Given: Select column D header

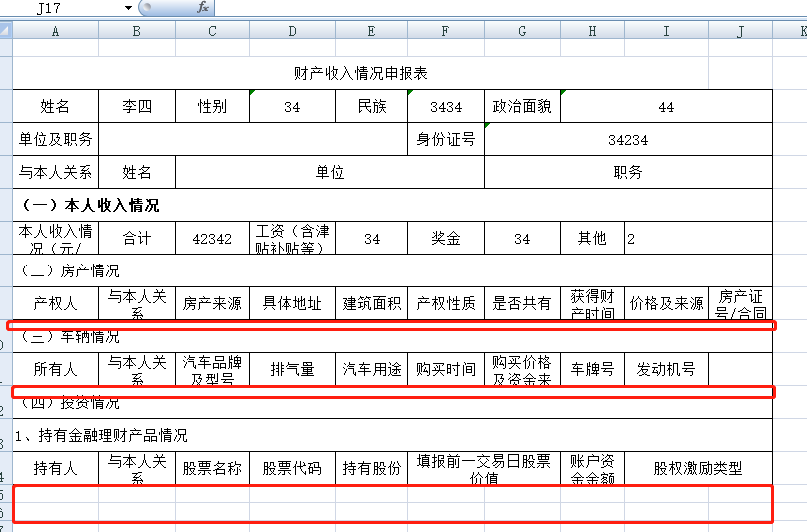Looking at the screenshot, I should click(x=291, y=31).
